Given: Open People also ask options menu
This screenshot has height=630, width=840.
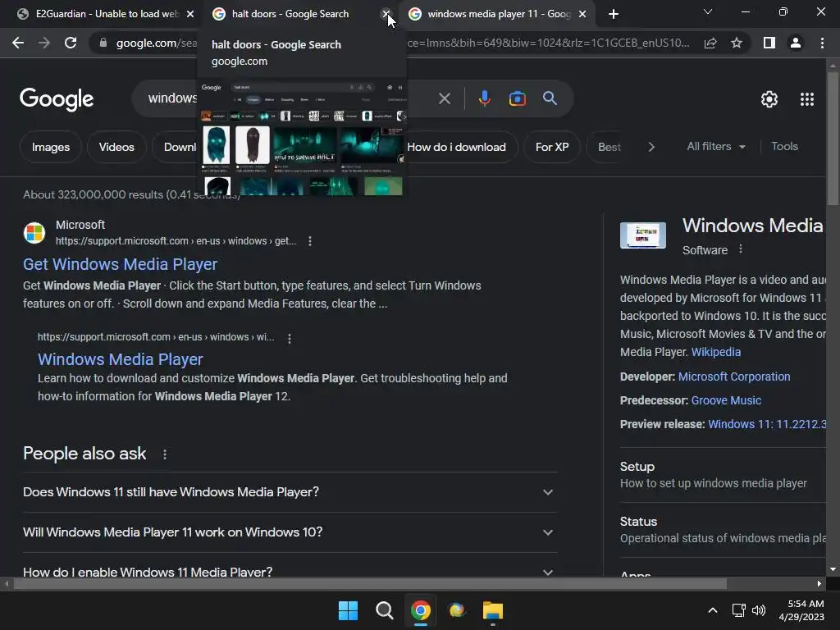Looking at the screenshot, I should click(164, 454).
